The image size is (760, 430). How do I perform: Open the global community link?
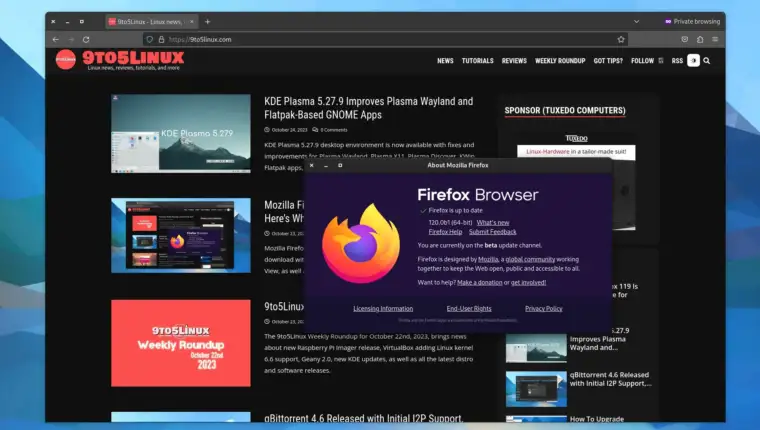coord(530,259)
